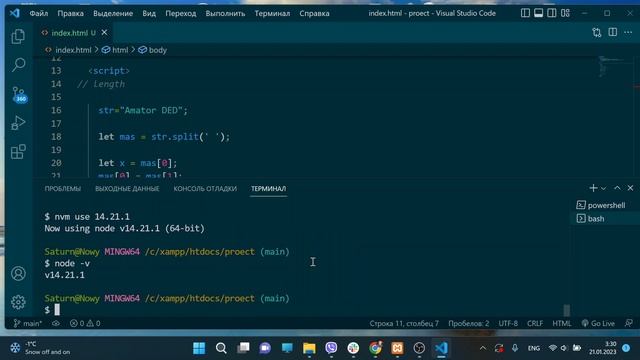Toggle bottom panel layout icon
640x360 pixels.
coord(538,13)
